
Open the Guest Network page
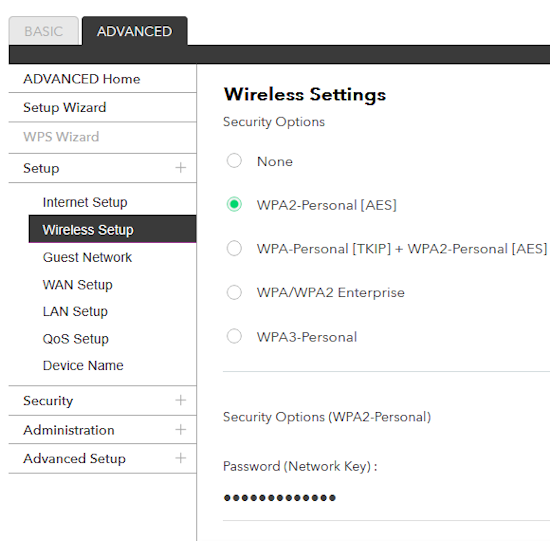click(87, 257)
